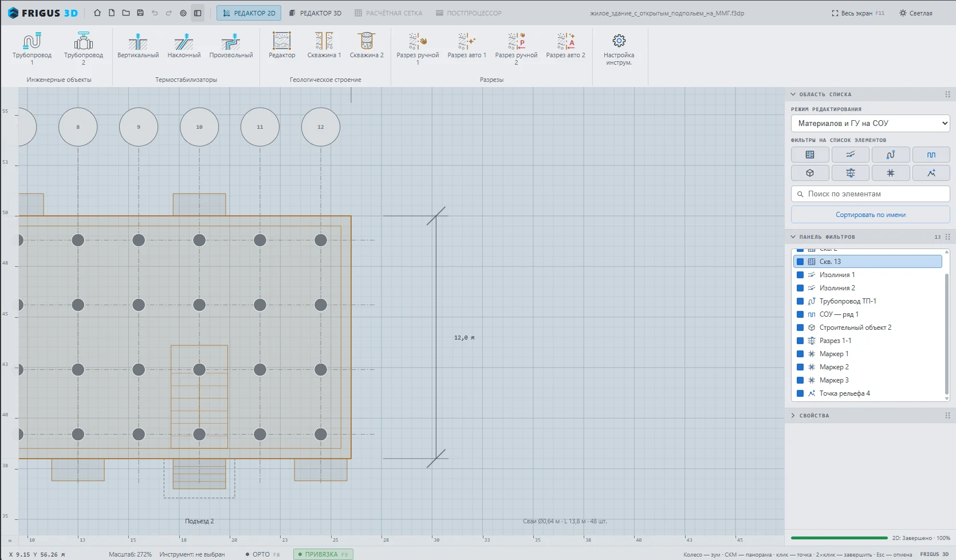Save the project with the floppy icon
This screenshot has width=956, height=560.
pyautogui.click(x=140, y=13)
